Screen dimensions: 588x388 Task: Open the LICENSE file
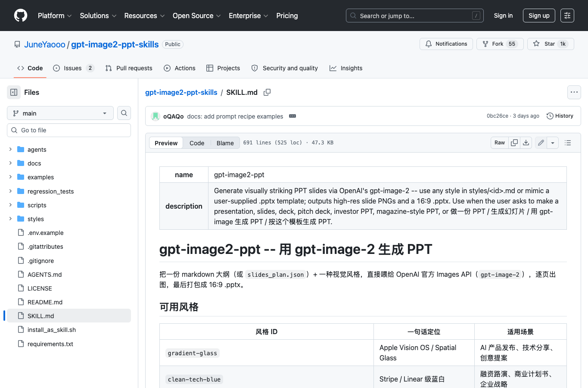click(x=40, y=288)
